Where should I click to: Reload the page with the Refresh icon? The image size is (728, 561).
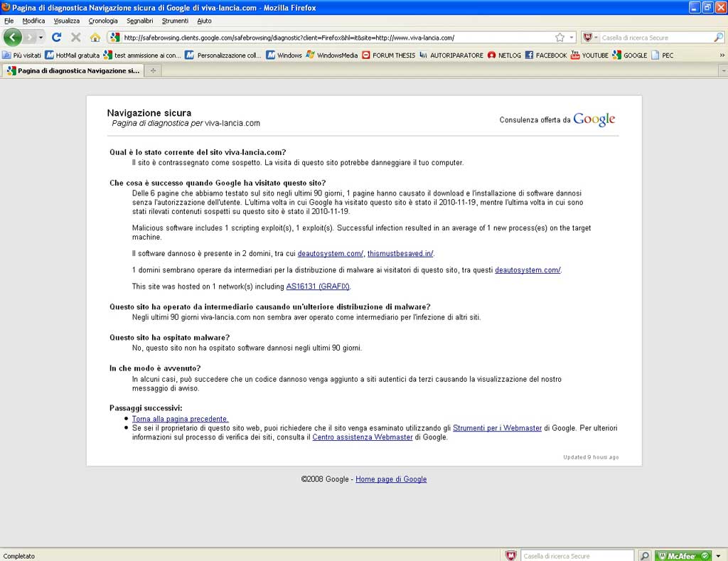coord(57,37)
